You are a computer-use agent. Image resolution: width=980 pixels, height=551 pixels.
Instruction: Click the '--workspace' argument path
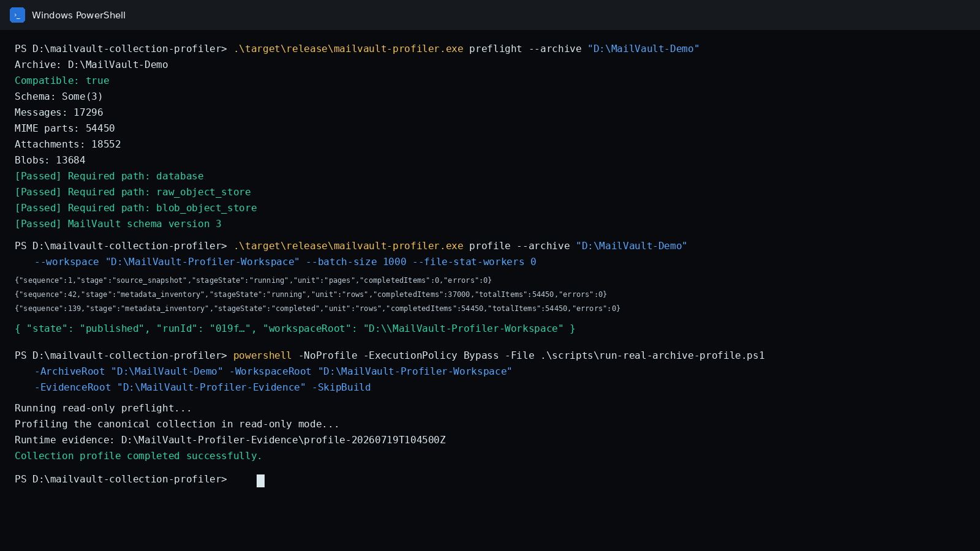167,262
